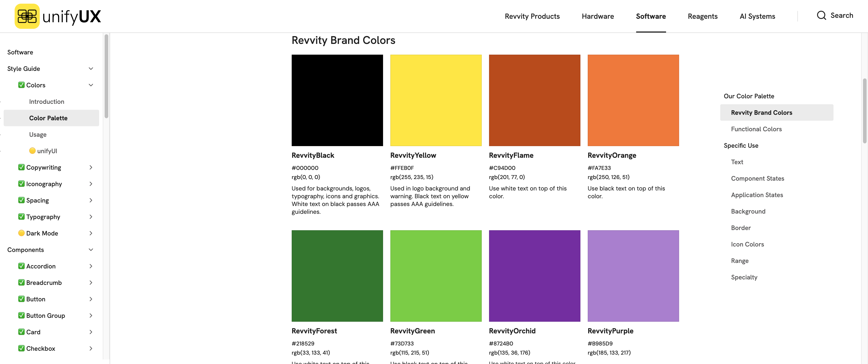Viewport: 868px width, 364px height.
Task: Jump to Specialty section link
Action: pos(744,277)
